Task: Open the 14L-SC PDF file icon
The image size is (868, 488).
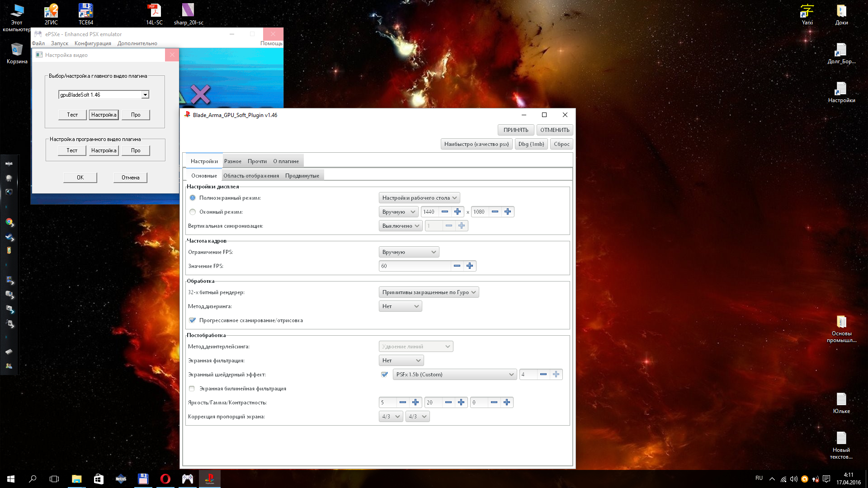Action: click(x=154, y=14)
